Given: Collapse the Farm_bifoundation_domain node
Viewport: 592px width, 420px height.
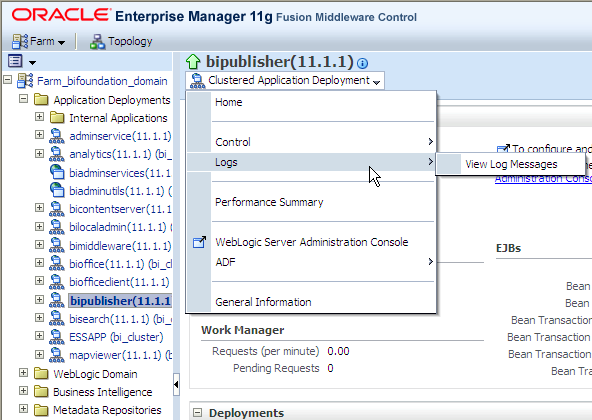Looking at the screenshot, I should click(x=8, y=80).
